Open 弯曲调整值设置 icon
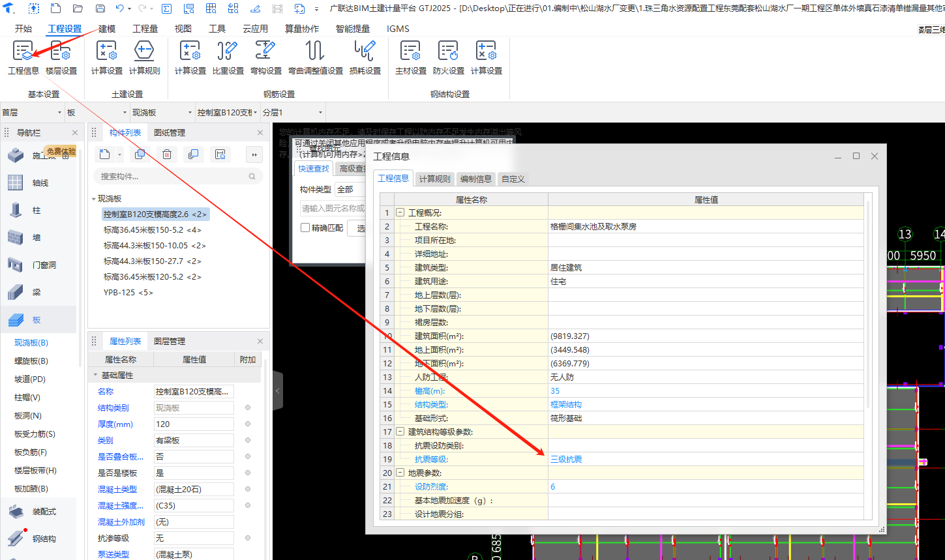945x560 pixels. tap(316, 57)
